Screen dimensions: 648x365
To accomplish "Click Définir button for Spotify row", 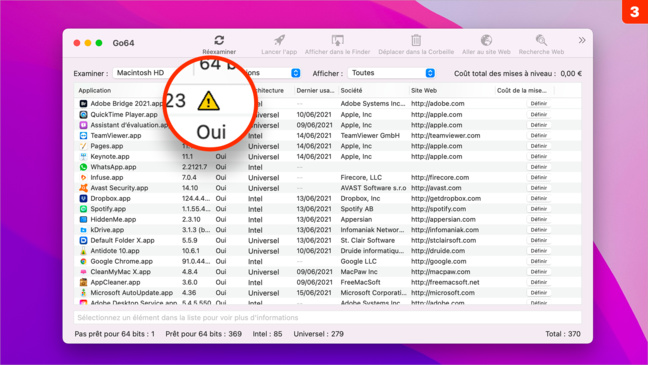I will 538,209.
